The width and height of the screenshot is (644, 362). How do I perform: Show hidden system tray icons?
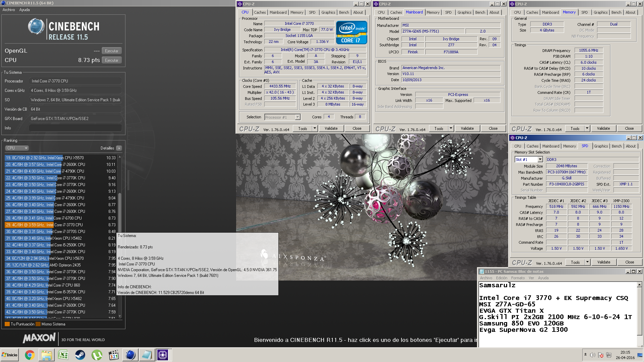pos(585,355)
